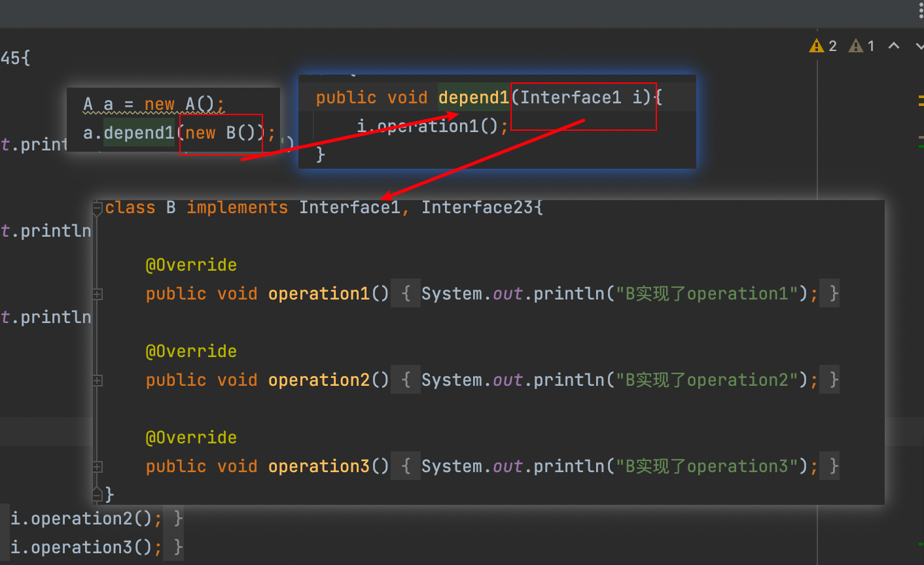
Task: Click the @Override annotation above operation3
Action: pyautogui.click(x=191, y=437)
